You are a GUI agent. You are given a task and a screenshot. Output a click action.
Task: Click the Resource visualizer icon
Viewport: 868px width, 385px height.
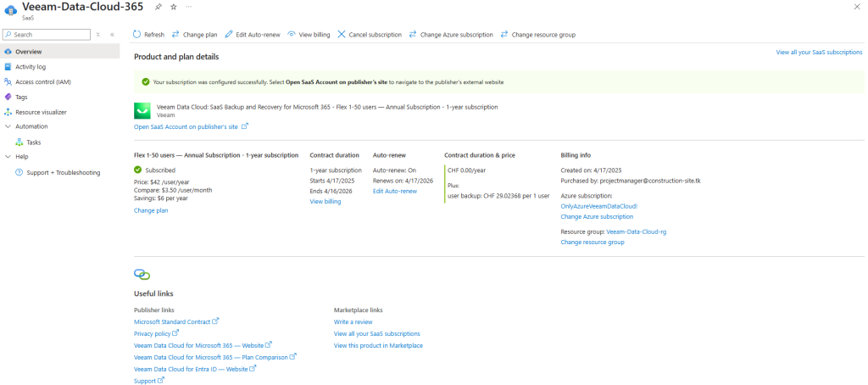pyautogui.click(x=8, y=112)
